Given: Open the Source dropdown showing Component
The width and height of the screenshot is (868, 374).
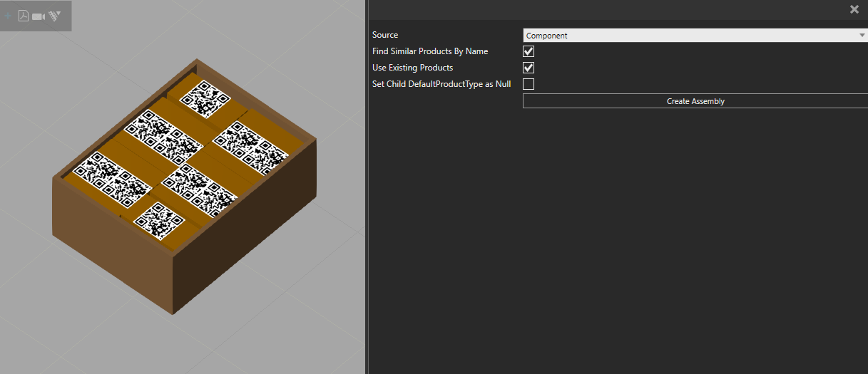Looking at the screenshot, I should 695,36.
